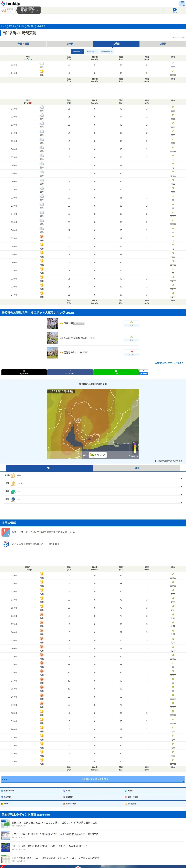Go to 愛知県 in the breadcrumb
Screen dimensions: 186x868
pyautogui.click(x=21, y=26)
